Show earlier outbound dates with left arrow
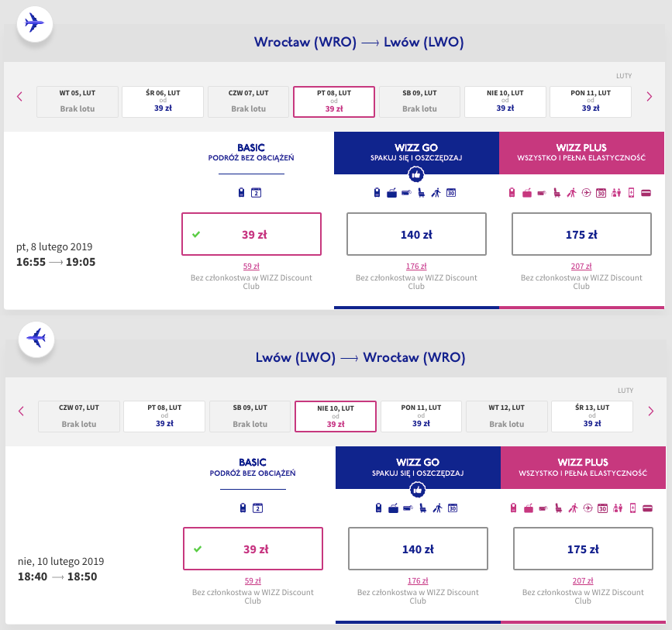Screen dimensions: 672x630 (19, 96)
